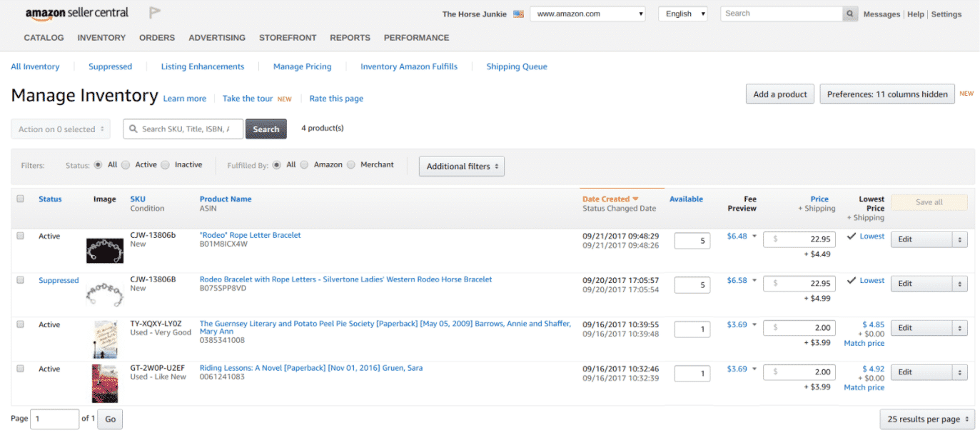Expand the $6.58 fee preview arrow
The width and height of the screenshot is (980, 438).
point(754,281)
